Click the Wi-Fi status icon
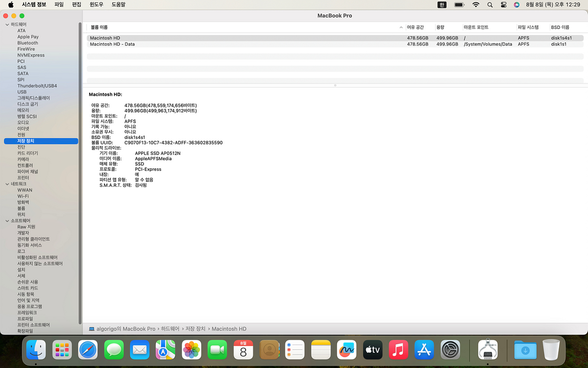The width and height of the screenshot is (588, 368). [x=475, y=4]
